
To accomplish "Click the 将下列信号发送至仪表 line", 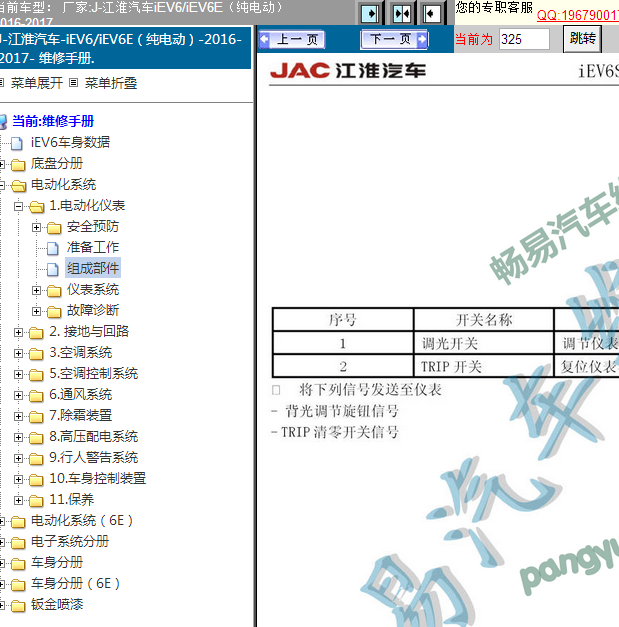I will click(370, 389).
